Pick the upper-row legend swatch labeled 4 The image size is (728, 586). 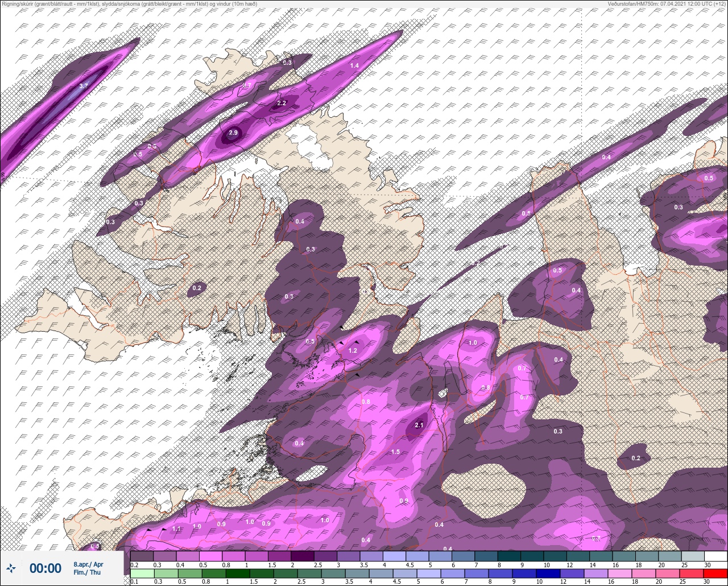tap(394, 556)
